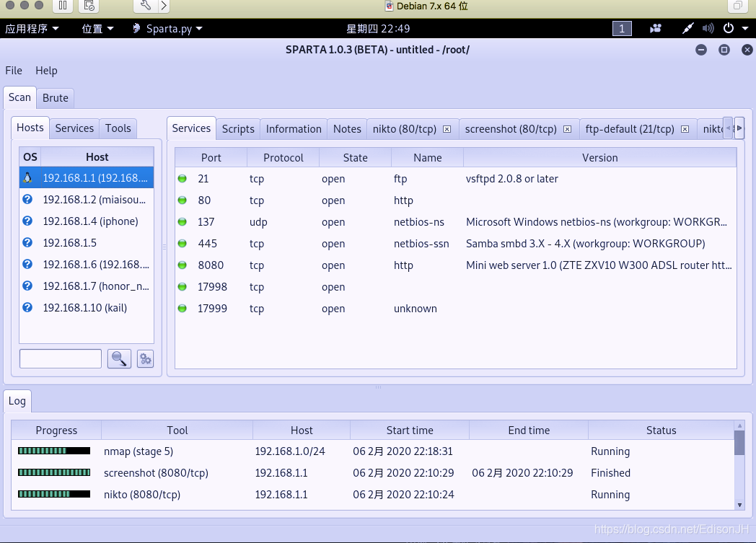This screenshot has width=756, height=543.
Task: Open the 应用程序 applications menu
Action: tap(32, 29)
